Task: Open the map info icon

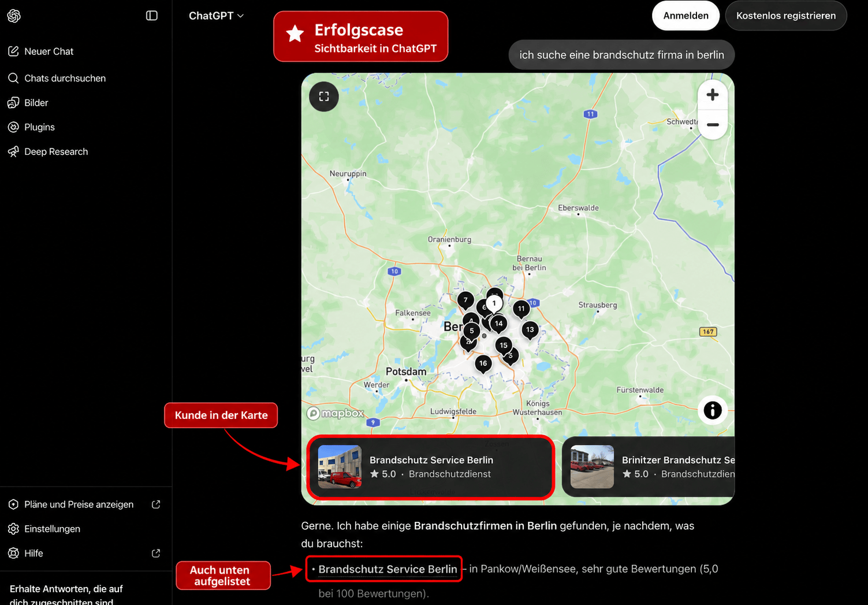Action: [x=713, y=410]
